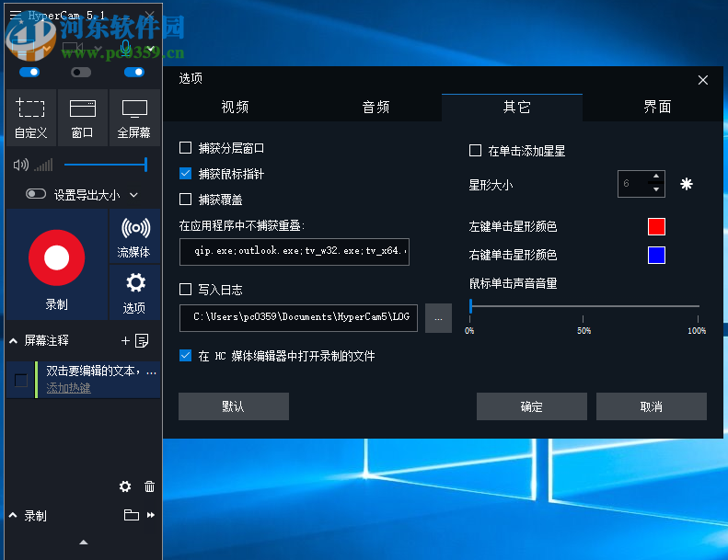This screenshot has height=560, width=728.
Task: Click the excluded applications text field
Action: click(x=295, y=252)
